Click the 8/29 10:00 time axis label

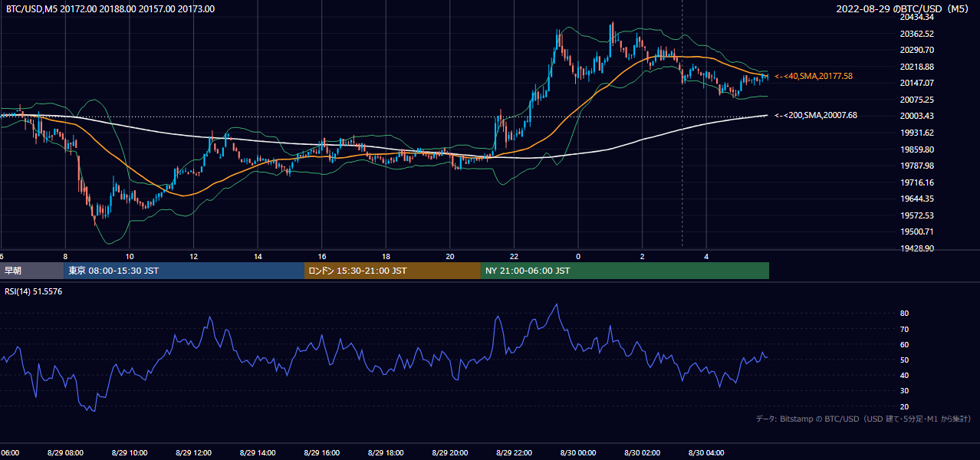click(x=130, y=453)
